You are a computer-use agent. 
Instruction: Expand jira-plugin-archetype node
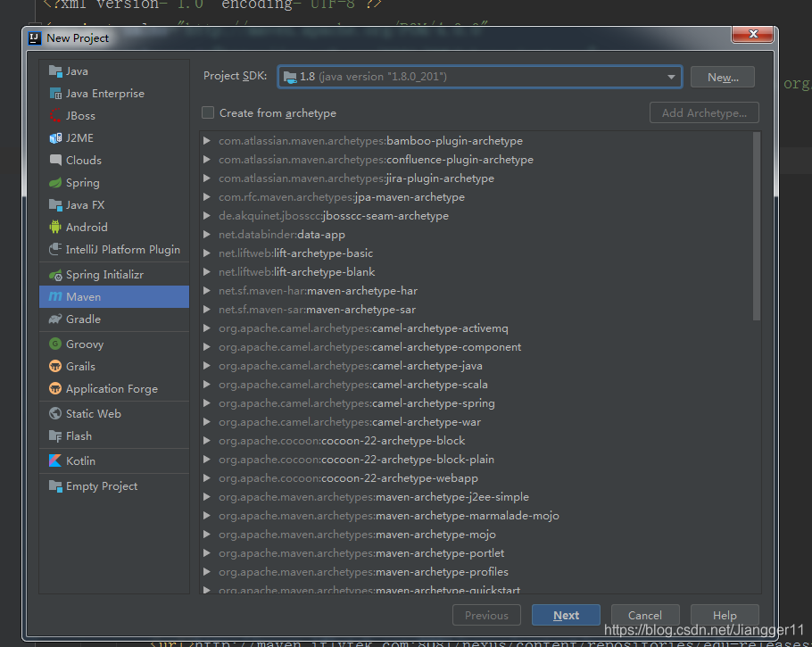207,178
